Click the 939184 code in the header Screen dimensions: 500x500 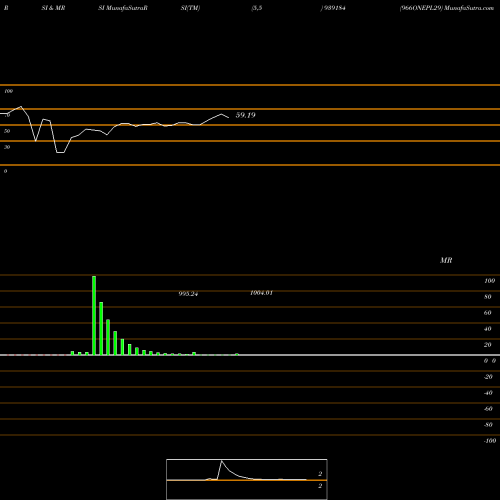click(x=334, y=8)
